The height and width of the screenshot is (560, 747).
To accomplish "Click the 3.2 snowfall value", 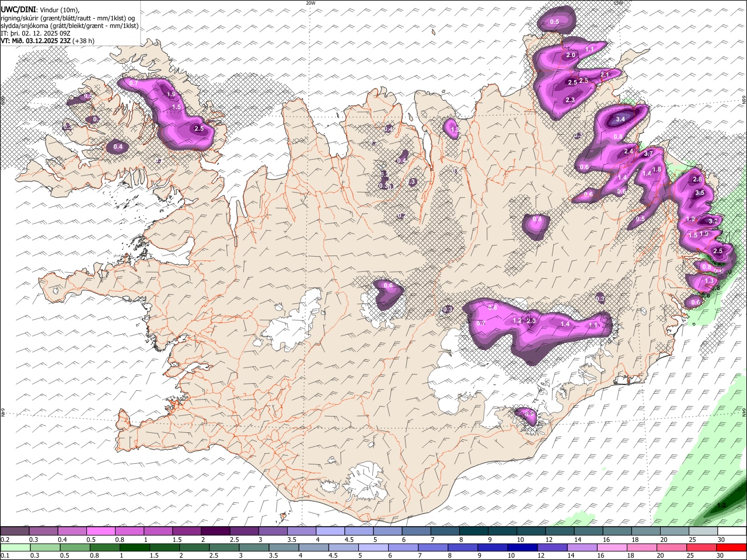I will (713, 222).
